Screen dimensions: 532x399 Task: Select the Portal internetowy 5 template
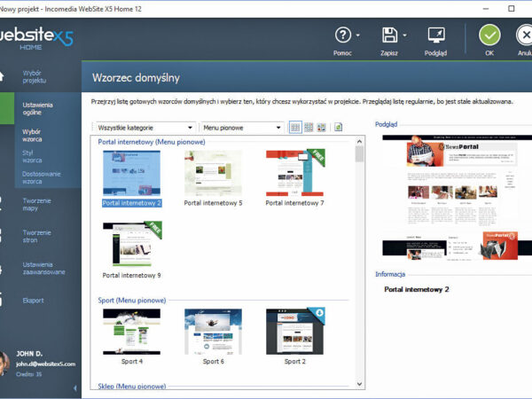[213, 173]
